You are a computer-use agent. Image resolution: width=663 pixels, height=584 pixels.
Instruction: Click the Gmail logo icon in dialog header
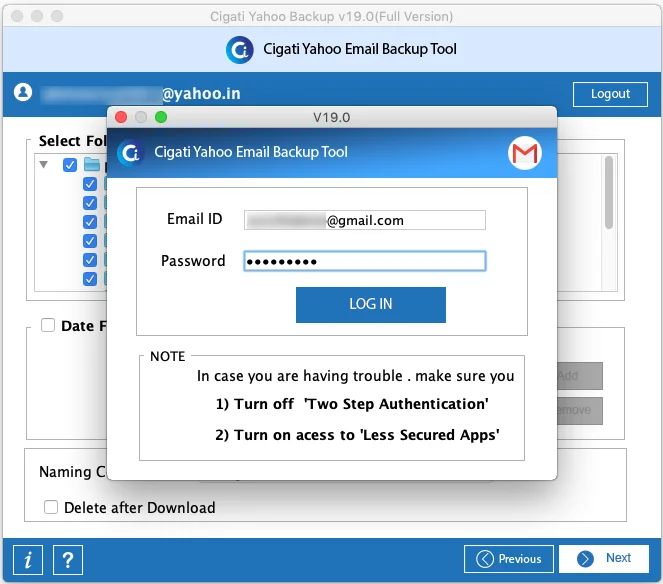coord(524,153)
